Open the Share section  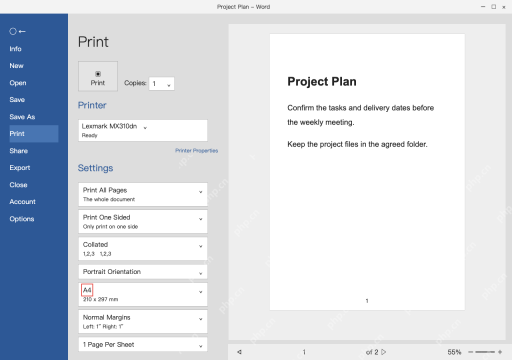18,151
